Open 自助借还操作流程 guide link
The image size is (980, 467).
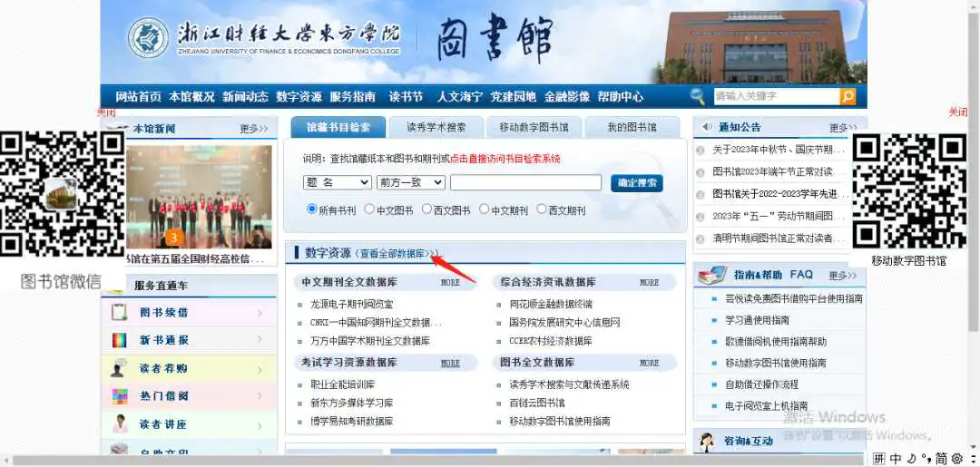(762, 384)
